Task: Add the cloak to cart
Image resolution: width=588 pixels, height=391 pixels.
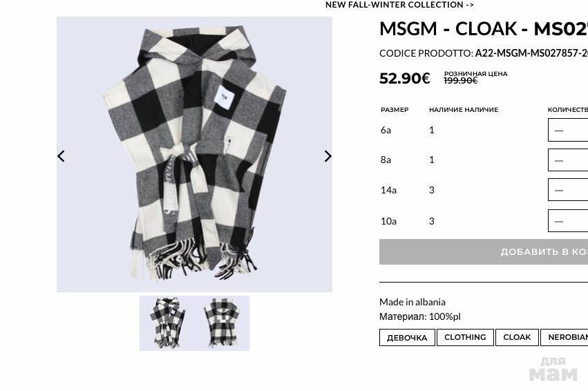Action: [x=484, y=252]
